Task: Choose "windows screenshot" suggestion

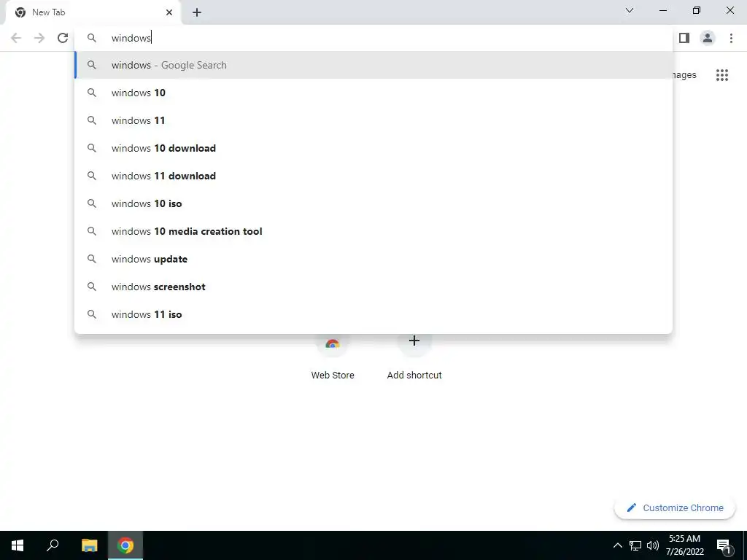Action: 373,287
